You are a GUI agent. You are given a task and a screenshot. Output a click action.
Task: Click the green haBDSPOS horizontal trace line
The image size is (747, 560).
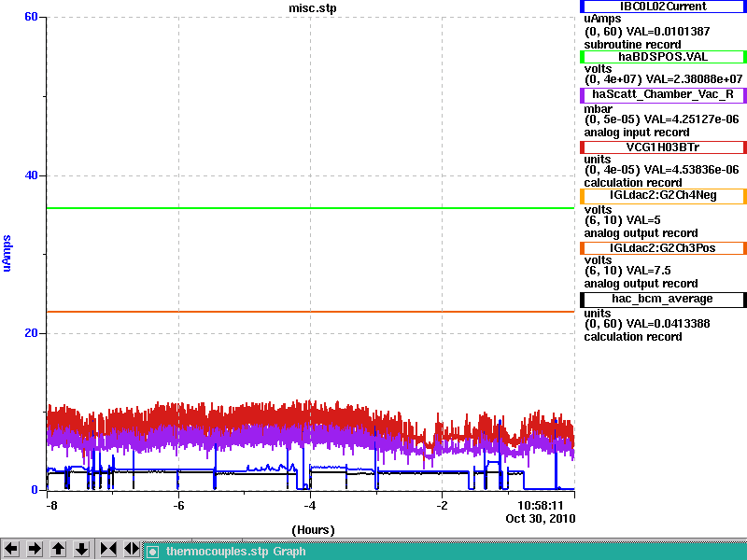pos(311,208)
